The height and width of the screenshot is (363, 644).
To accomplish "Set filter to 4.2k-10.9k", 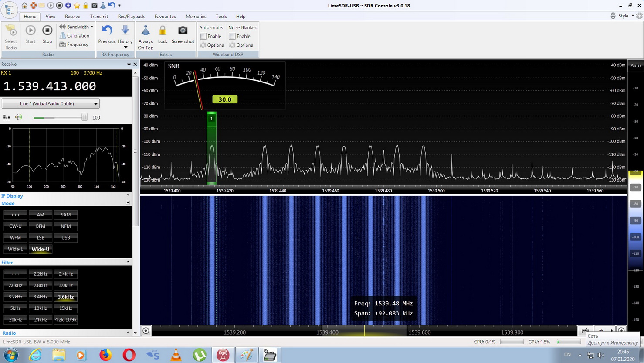I will pyautogui.click(x=66, y=319).
